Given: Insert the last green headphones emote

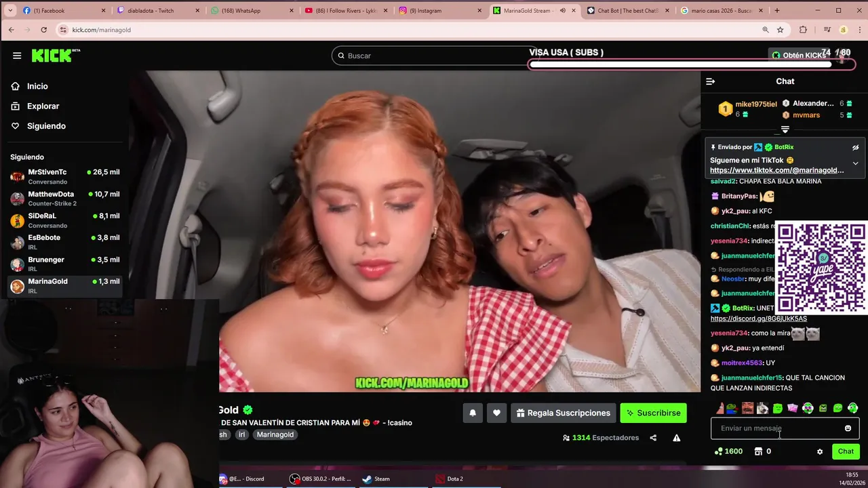Looking at the screenshot, I should pyautogui.click(x=852, y=408).
